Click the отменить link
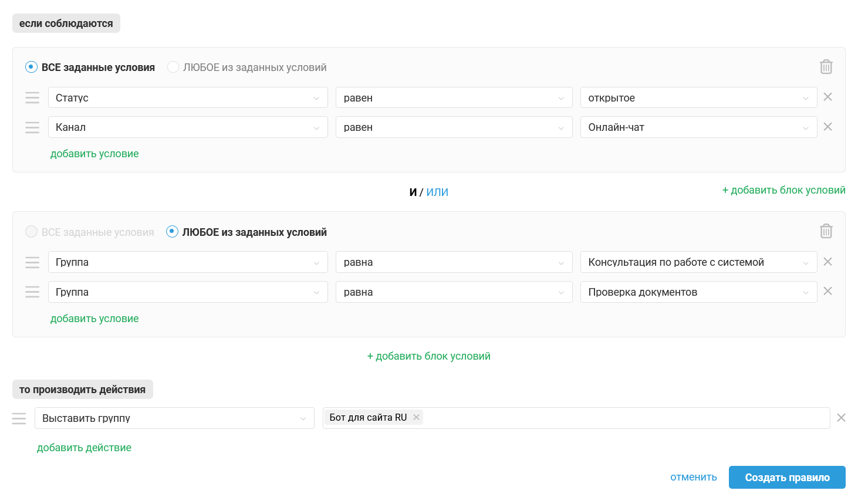The height and width of the screenshot is (504, 858). [694, 477]
